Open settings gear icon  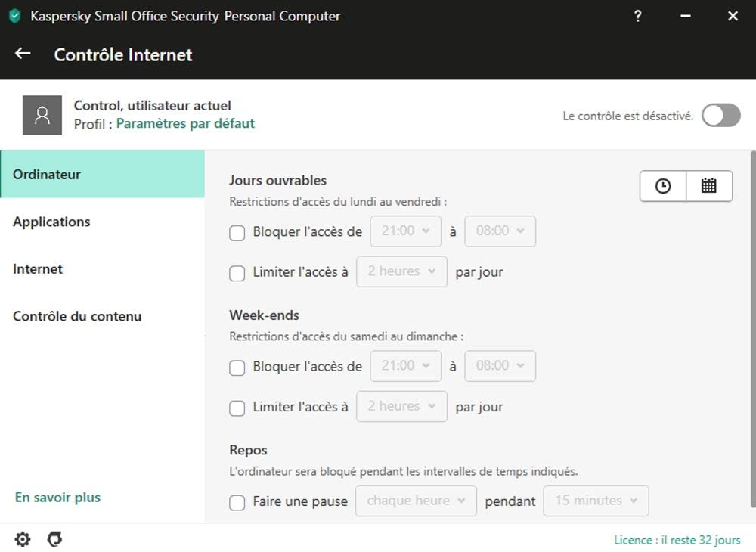click(x=23, y=539)
